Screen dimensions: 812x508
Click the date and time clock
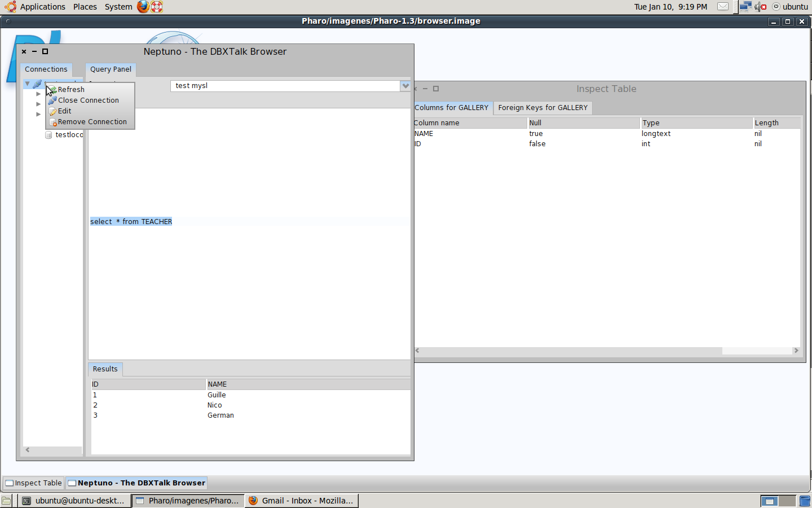pyautogui.click(x=670, y=7)
